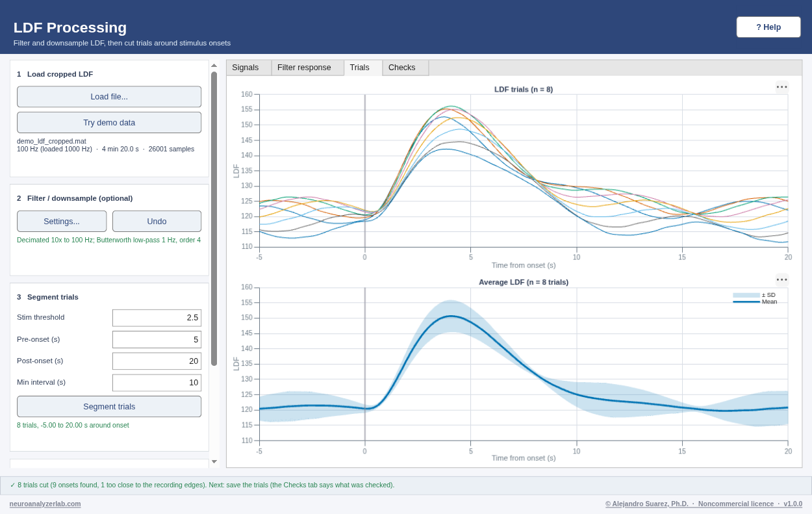Viewport: 812px width, 514px height.
Task: Click the demo_ldf_cropped.mat file name
Action: pos(51,141)
